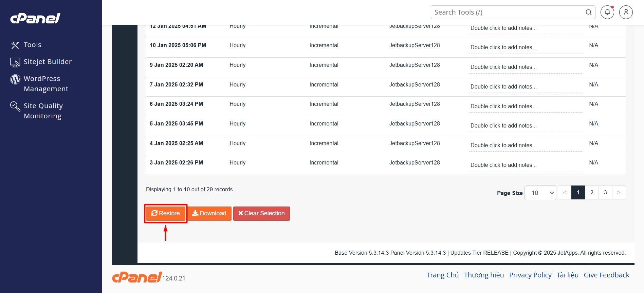Open the Tools wrench icon
The width and height of the screenshot is (644, 293).
click(x=15, y=45)
